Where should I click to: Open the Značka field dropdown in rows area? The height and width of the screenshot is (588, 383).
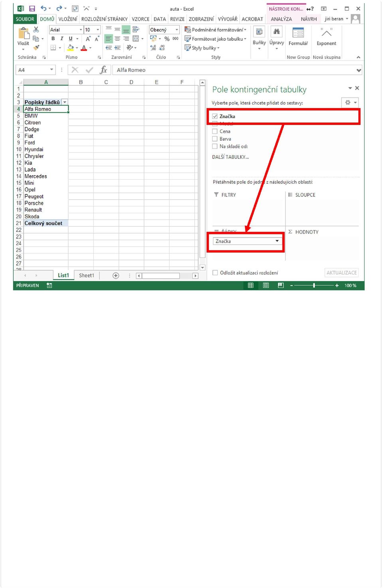(x=277, y=241)
